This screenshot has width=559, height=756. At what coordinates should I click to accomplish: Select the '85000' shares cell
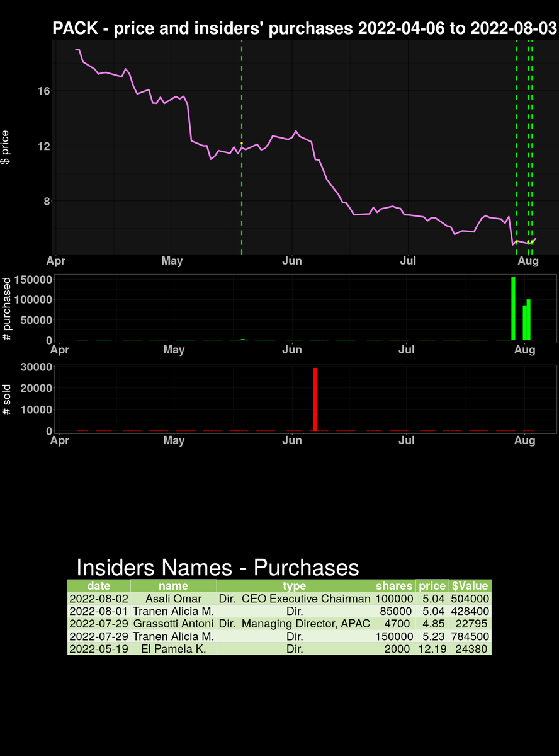click(394, 611)
